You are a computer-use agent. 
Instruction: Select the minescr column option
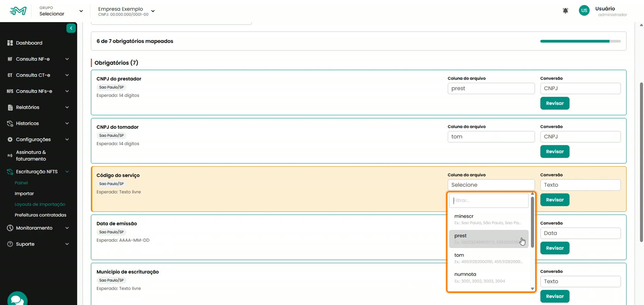pos(489,219)
